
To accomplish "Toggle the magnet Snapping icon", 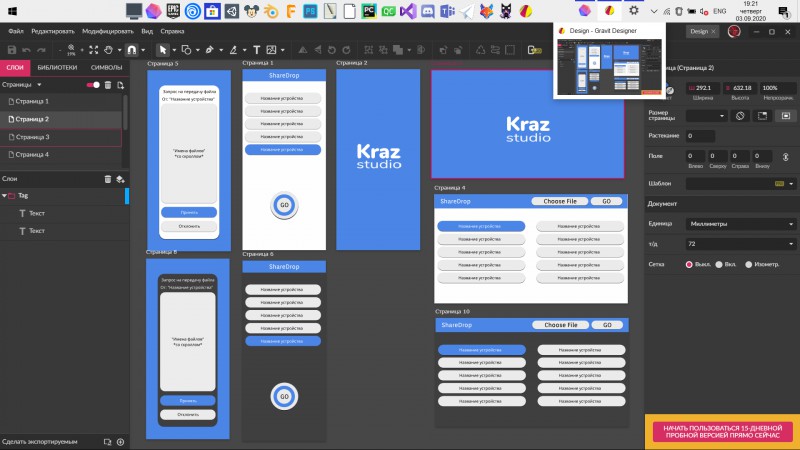I will tap(132, 50).
